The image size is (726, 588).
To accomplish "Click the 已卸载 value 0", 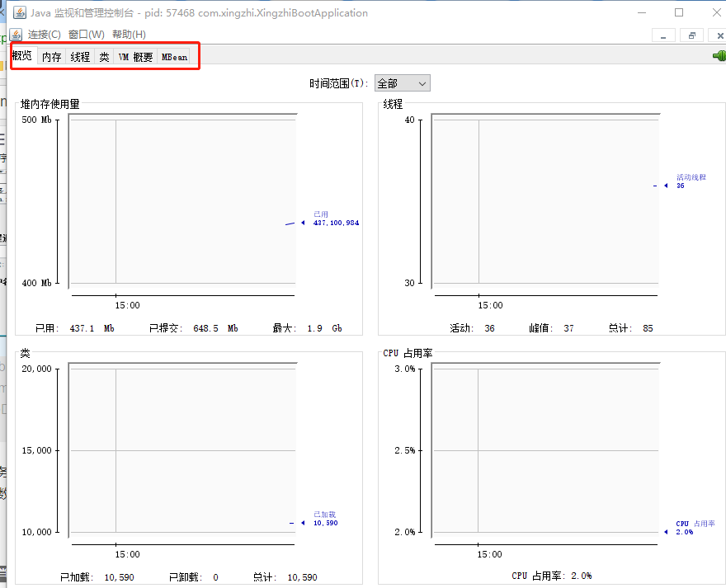I will coord(216,577).
